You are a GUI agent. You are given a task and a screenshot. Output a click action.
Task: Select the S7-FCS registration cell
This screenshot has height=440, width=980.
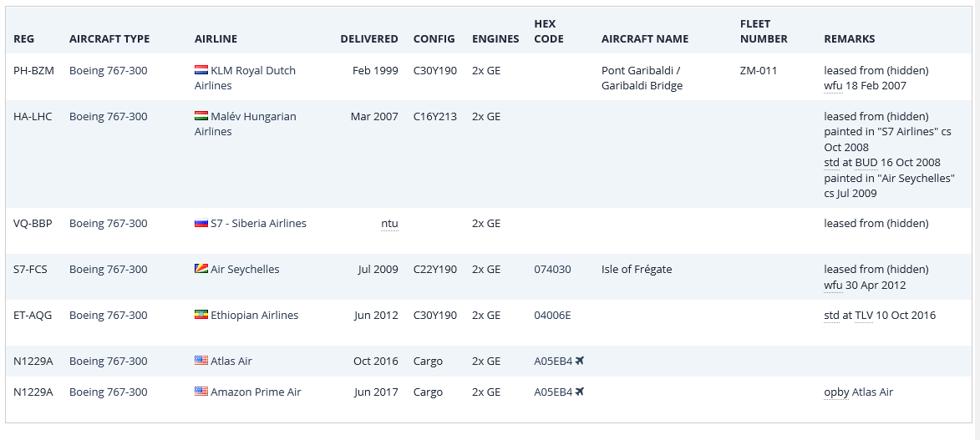tap(30, 270)
